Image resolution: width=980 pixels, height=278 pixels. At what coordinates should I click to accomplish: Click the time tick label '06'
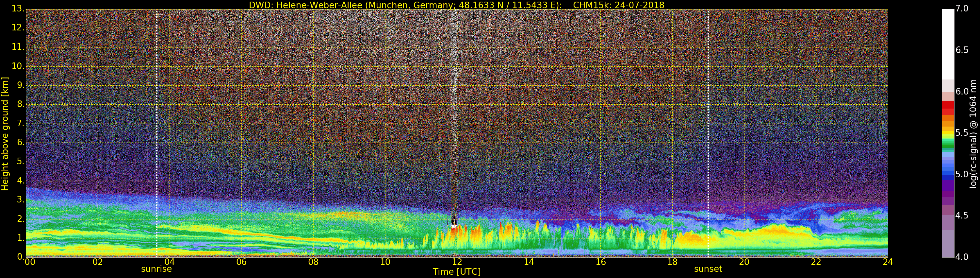[241, 262]
